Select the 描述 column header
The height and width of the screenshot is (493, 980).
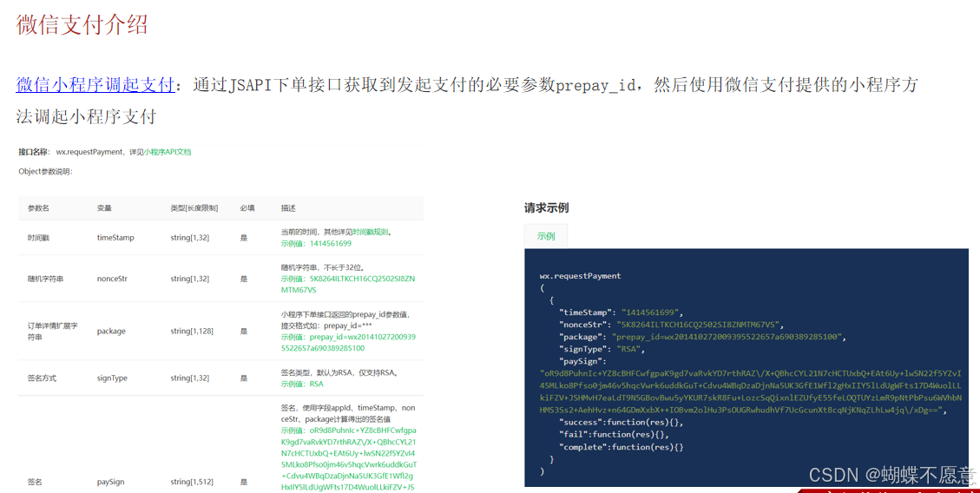coord(288,208)
